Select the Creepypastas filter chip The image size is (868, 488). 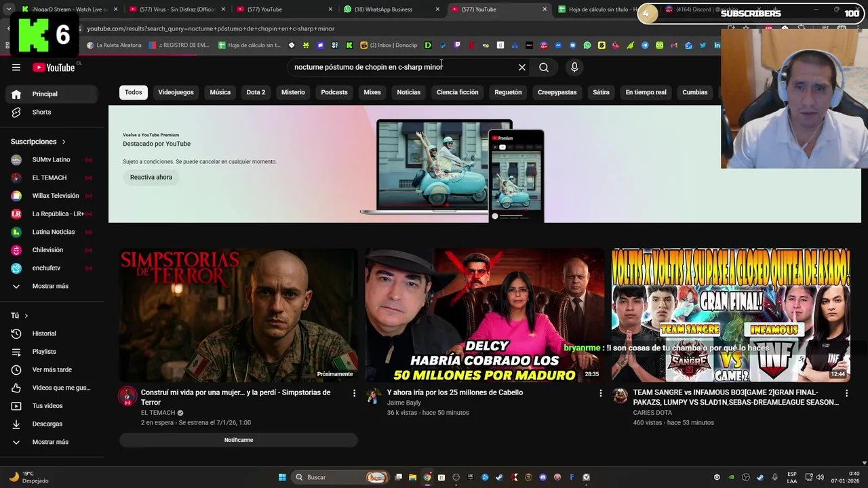tap(557, 92)
